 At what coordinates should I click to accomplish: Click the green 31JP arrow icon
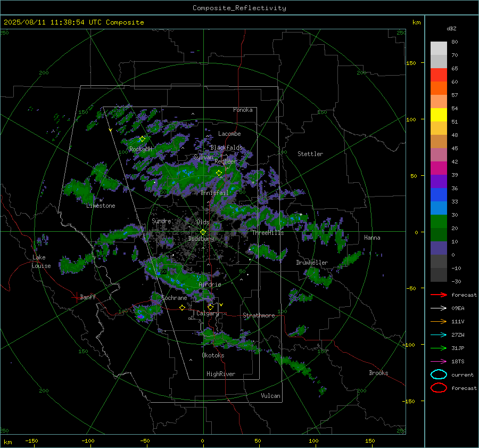[x=439, y=348]
